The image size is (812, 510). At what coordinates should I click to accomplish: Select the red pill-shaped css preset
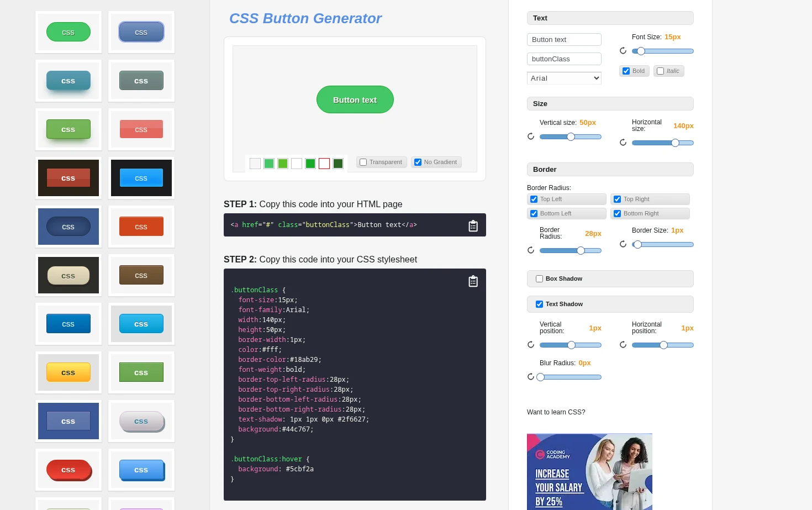[68, 470]
